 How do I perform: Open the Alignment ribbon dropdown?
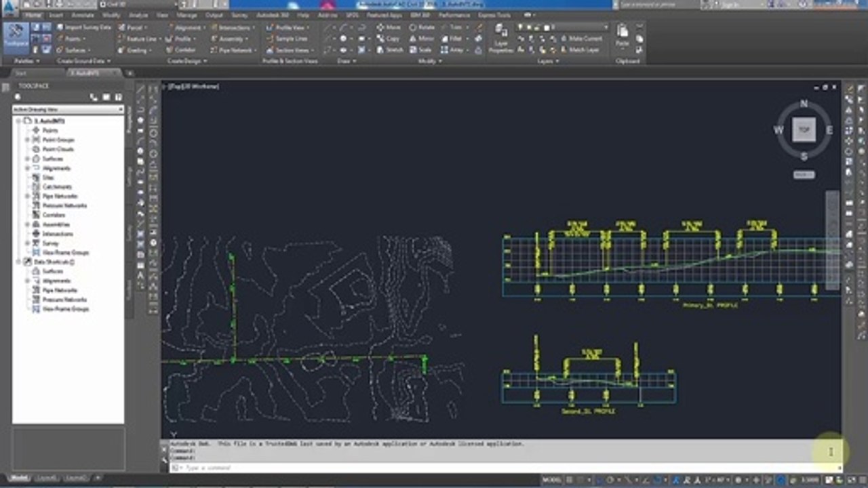186,28
